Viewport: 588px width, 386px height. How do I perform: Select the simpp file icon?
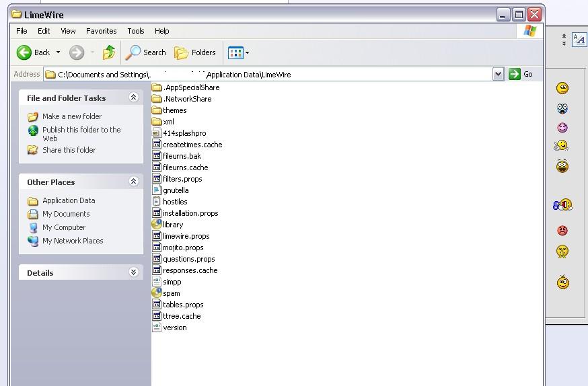point(157,282)
